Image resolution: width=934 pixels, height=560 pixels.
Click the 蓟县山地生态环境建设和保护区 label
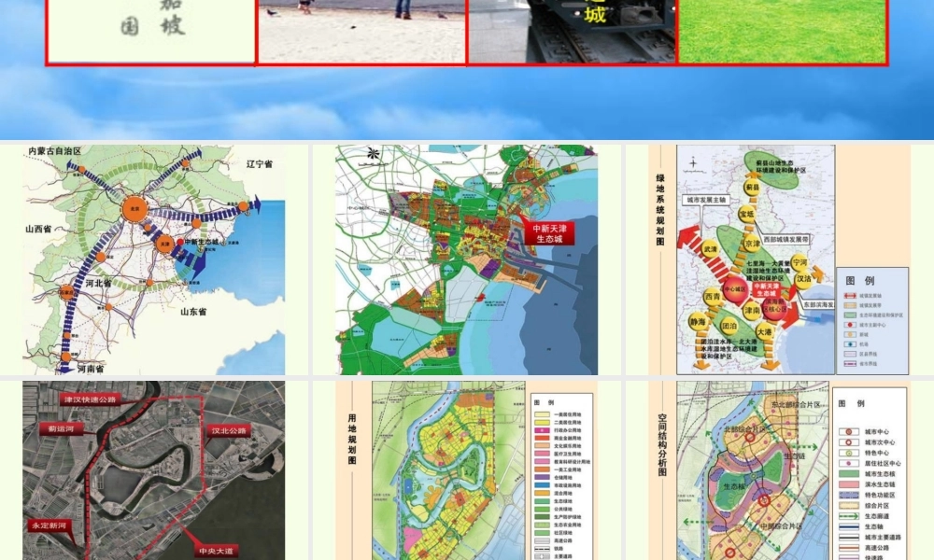pos(781,166)
